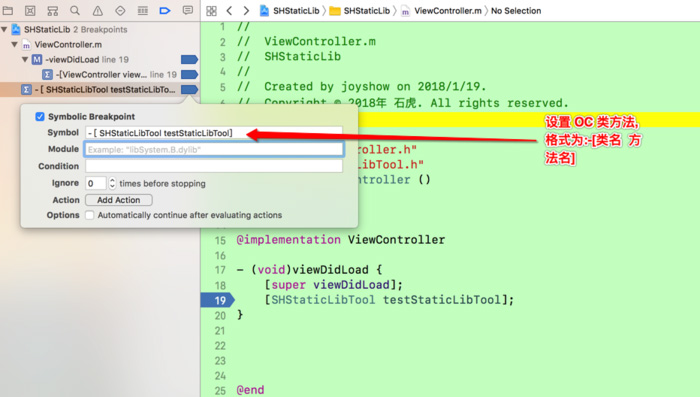Disable the -[ViewController view... breakpoint indicator
Viewport: 700px width, 397px height.
click(189, 75)
